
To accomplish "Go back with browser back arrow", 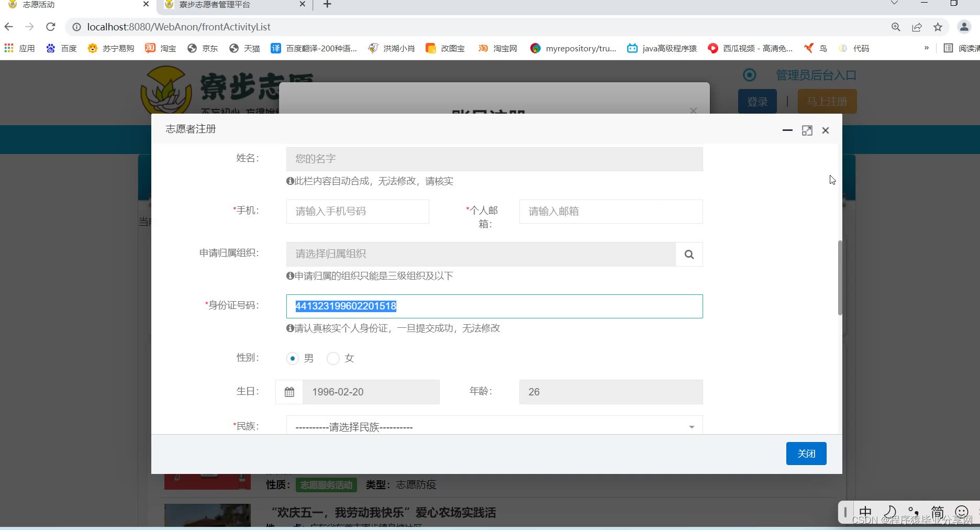I will 9,27.
